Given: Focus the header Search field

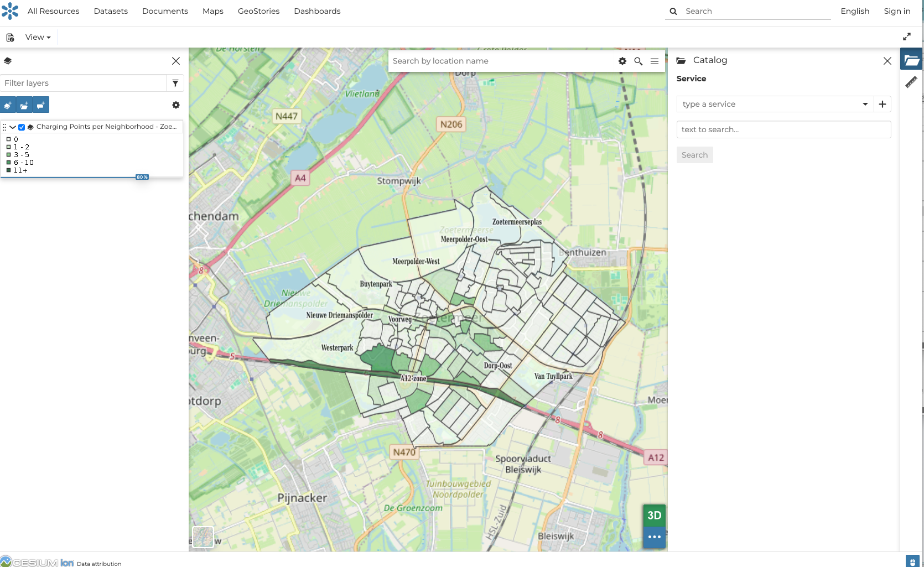Looking at the screenshot, I should click(x=756, y=11).
